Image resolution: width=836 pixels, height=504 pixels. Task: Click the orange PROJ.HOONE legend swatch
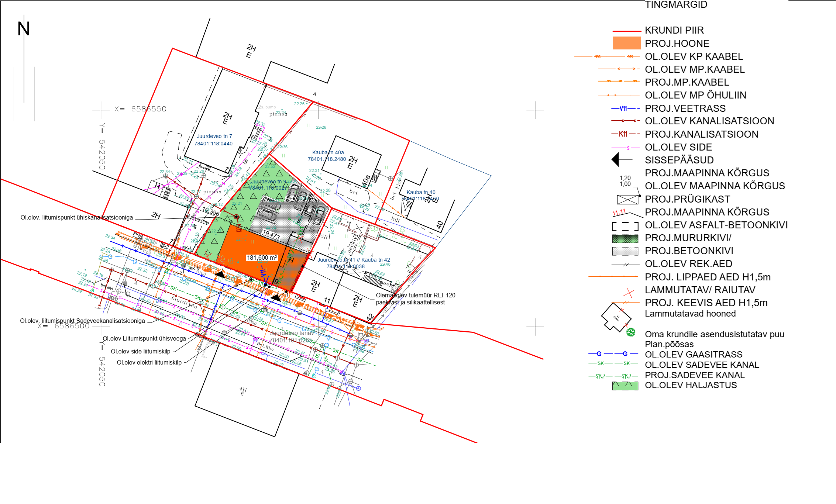tap(627, 43)
